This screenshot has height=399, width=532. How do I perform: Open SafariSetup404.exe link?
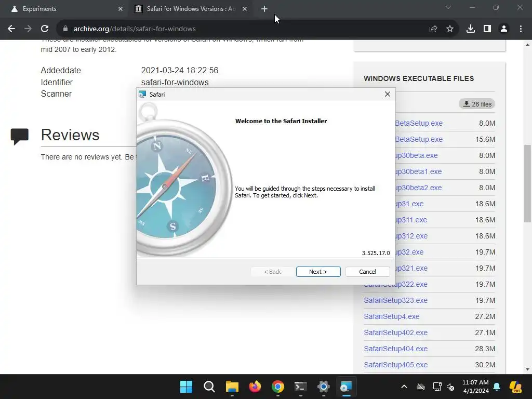[x=395, y=349]
